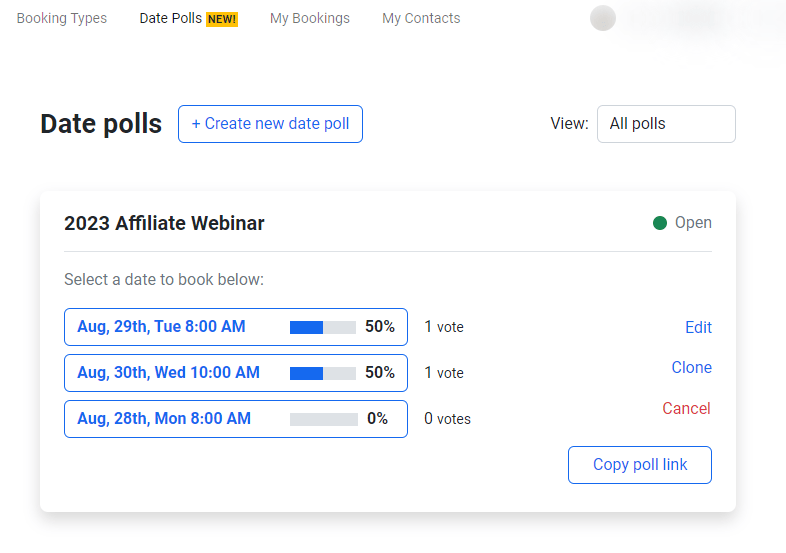Click 'Select a date to book below:' text
The image size is (786, 553).
(164, 279)
